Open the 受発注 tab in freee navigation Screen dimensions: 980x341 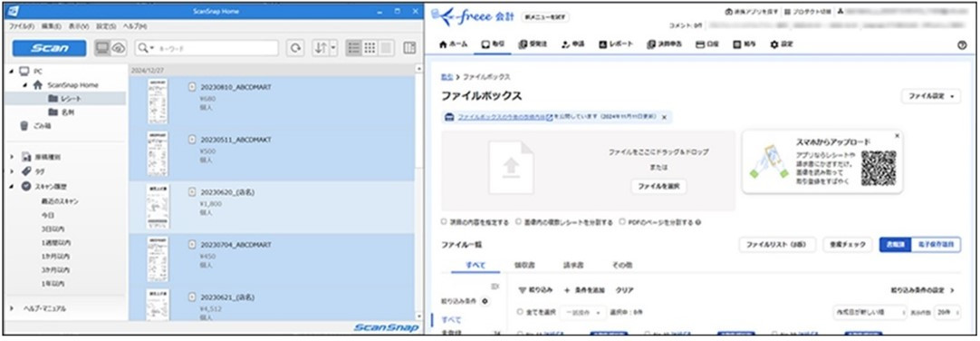coord(533,44)
